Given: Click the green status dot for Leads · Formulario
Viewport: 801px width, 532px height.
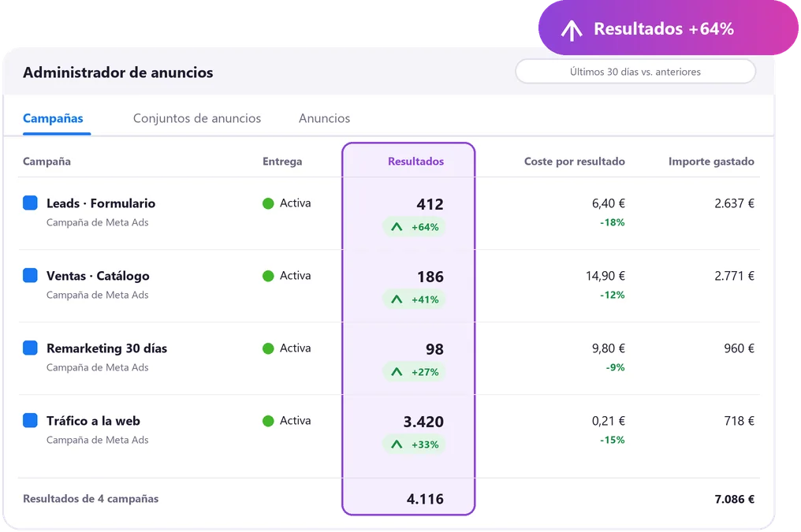Looking at the screenshot, I should coord(268,203).
